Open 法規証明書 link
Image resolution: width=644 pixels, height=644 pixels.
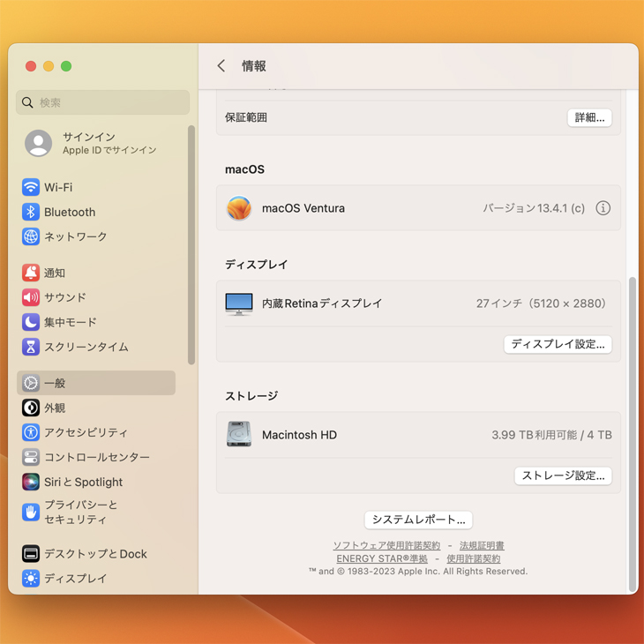point(482,545)
